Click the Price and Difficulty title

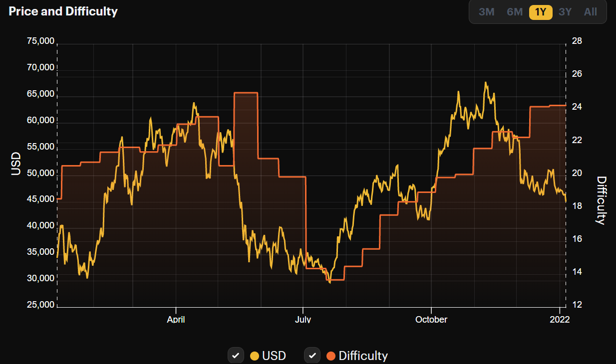click(63, 11)
